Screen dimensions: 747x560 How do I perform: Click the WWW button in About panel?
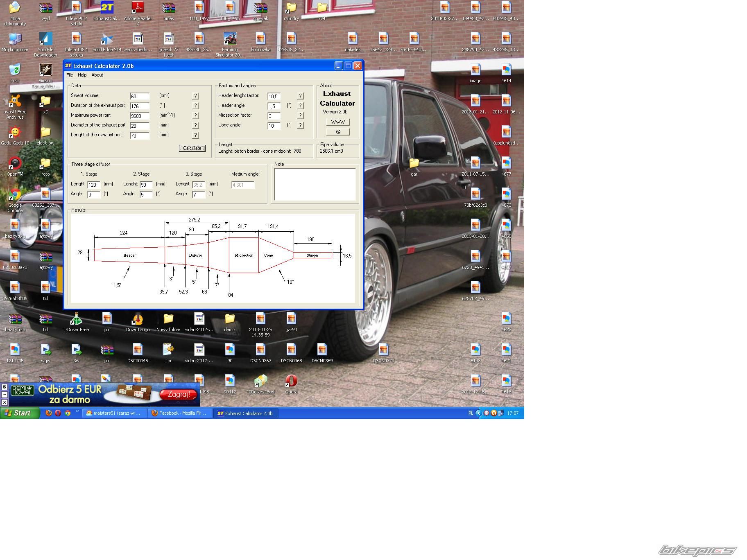[x=338, y=122]
